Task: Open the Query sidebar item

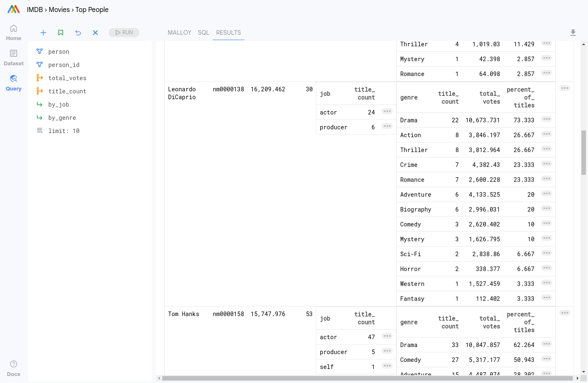Action: point(14,83)
